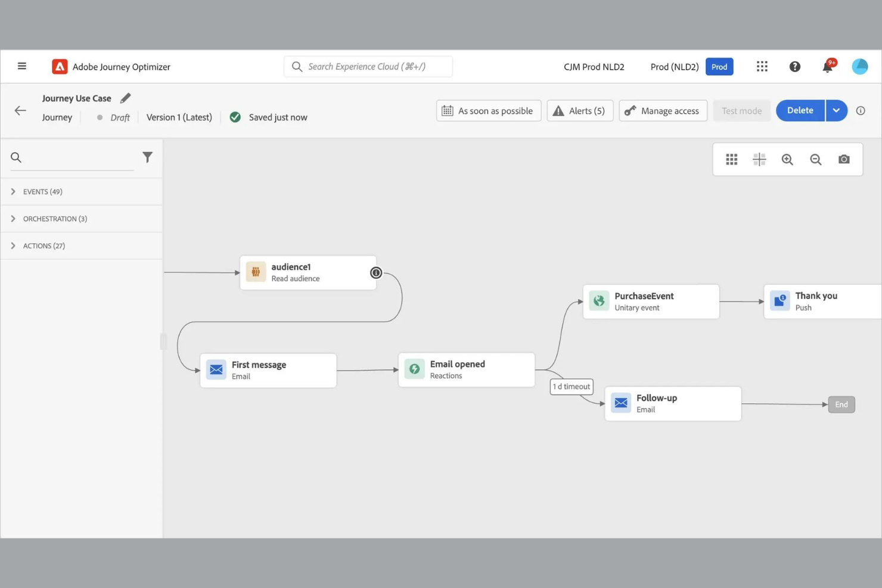Go back using the left arrow
This screenshot has height=588, width=882.
[x=20, y=110]
